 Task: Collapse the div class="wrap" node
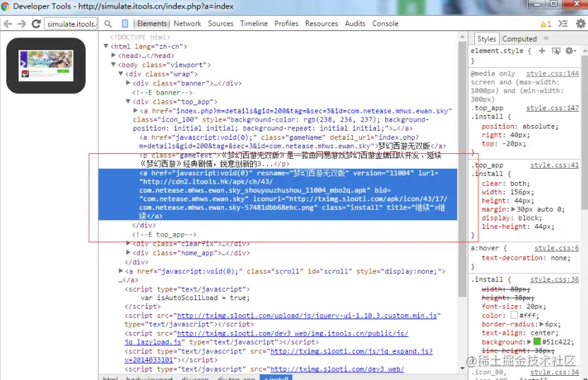(x=121, y=73)
